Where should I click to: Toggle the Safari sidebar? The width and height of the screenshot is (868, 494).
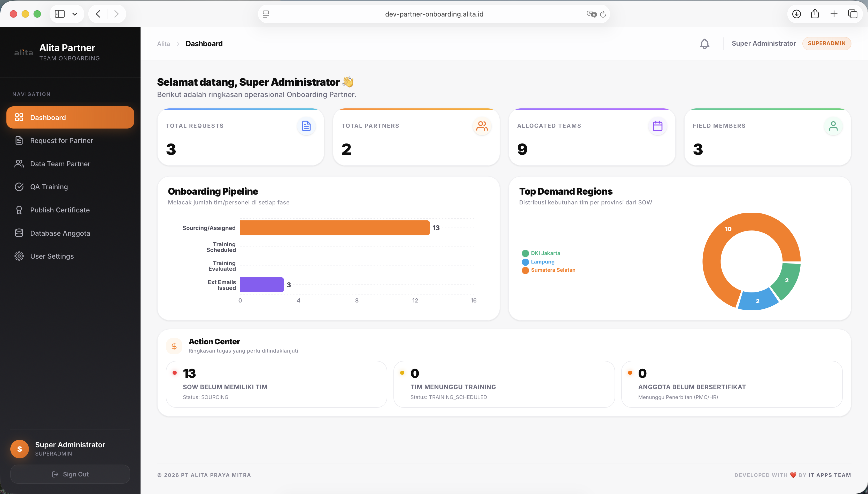tap(60, 14)
